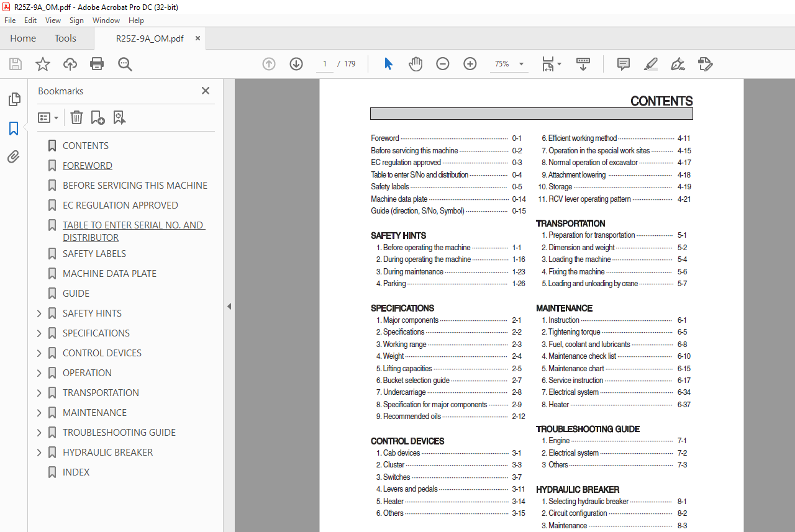Expand the CONTROL DEVICES bookmark
The width and height of the screenshot is (795, 532).
(39, 353)
